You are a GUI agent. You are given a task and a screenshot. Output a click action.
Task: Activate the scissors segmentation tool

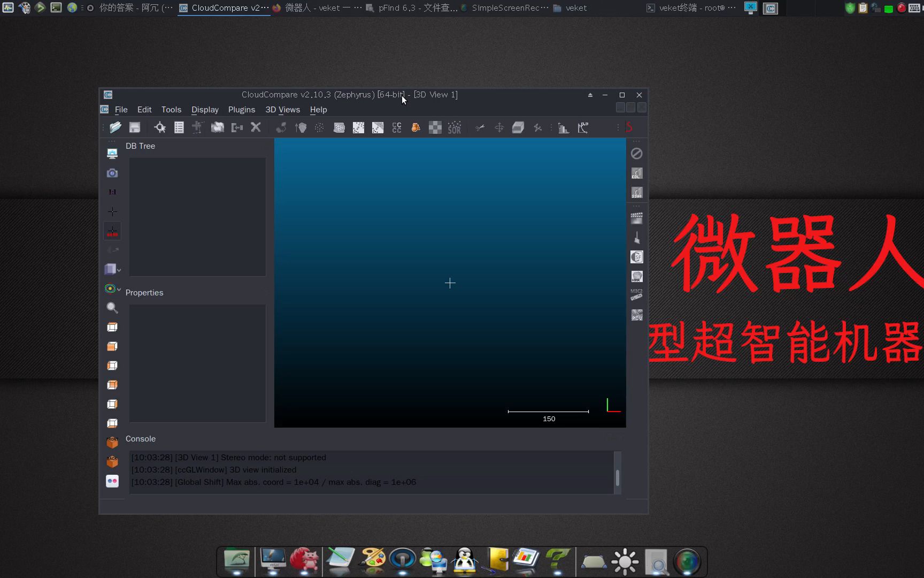pos(480,127)
